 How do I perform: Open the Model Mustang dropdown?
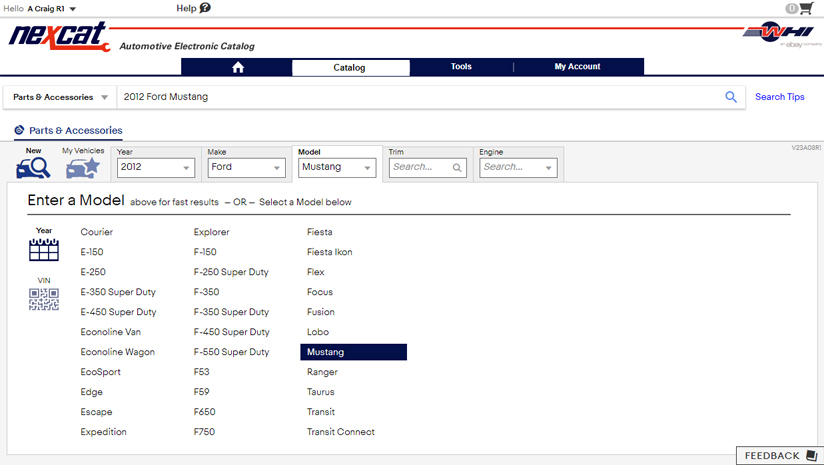[x=337, y=168]
